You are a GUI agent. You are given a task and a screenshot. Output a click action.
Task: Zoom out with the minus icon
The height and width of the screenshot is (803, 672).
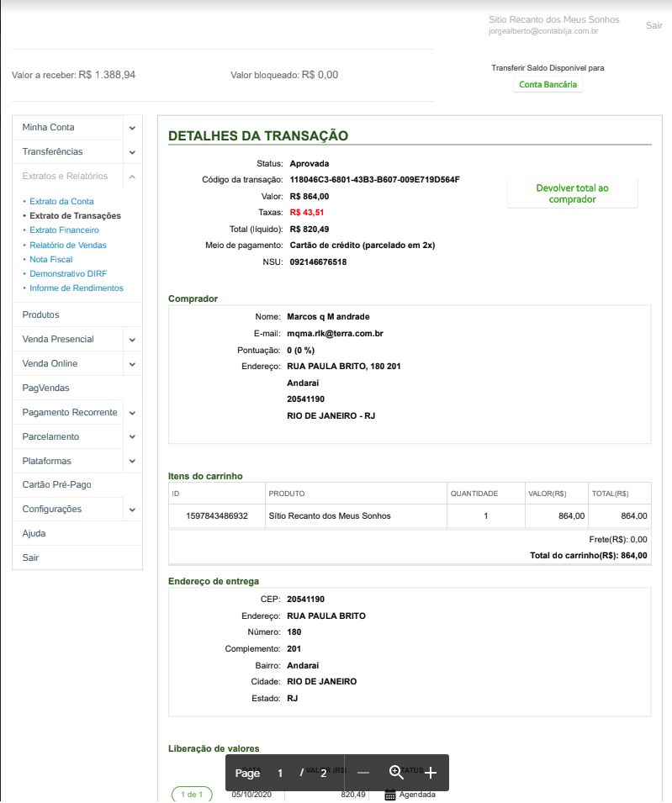(x=363, y=773)
